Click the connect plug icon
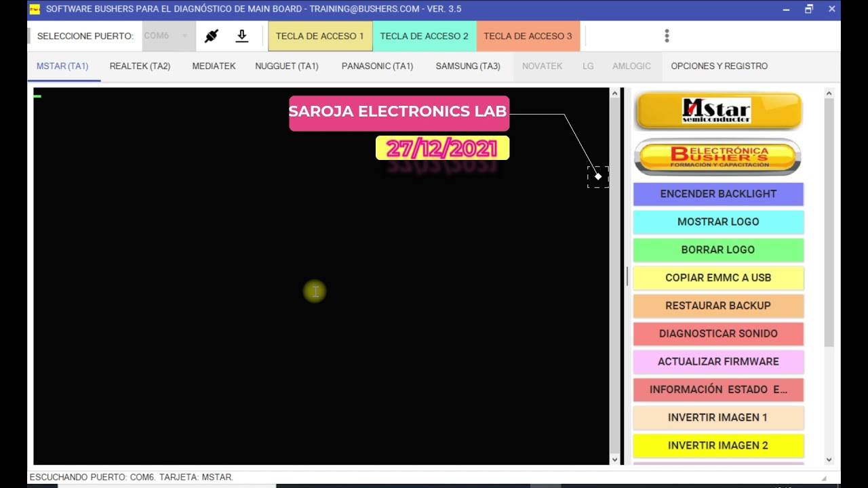Screen dimensions: 868x488 tap(211, 36)
